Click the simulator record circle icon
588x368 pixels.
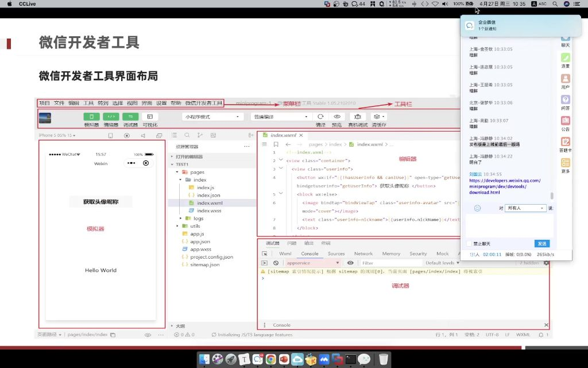tap(127, 136)
